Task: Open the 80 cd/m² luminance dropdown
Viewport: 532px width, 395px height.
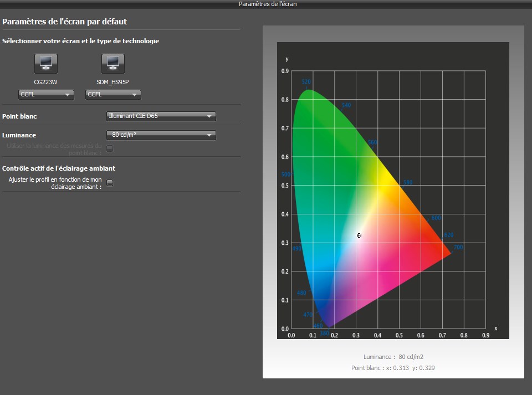Action: tap(161, 135)
